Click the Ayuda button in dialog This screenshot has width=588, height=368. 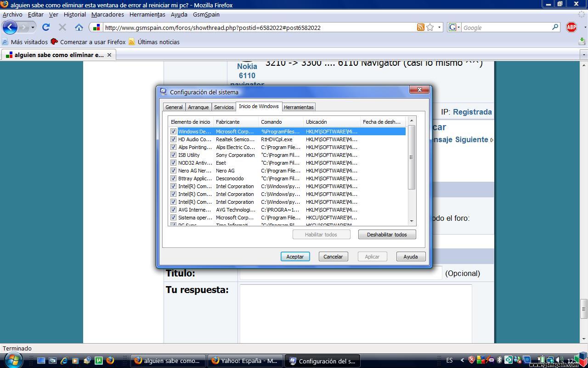[411, 257]
